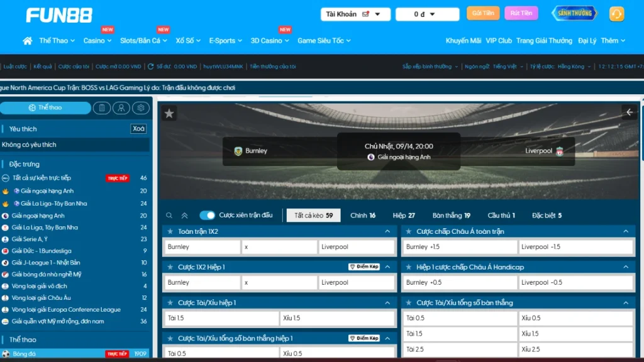Click the bet slip icon in sidebar
This screenshot has width=644, height=362.
tap(103, 108)
